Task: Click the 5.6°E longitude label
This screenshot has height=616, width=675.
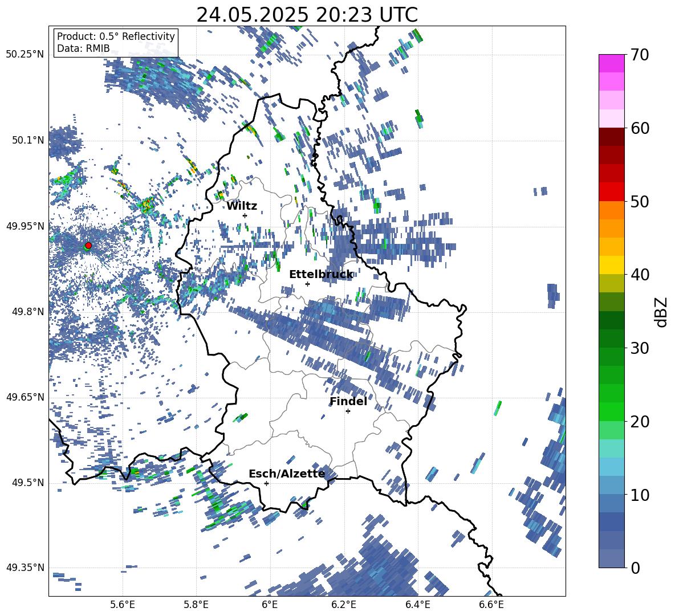Action: (x=122, y=605)
